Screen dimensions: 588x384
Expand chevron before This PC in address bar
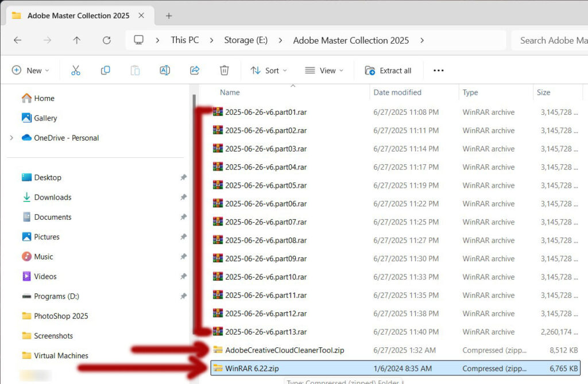[x=157, y=40]
